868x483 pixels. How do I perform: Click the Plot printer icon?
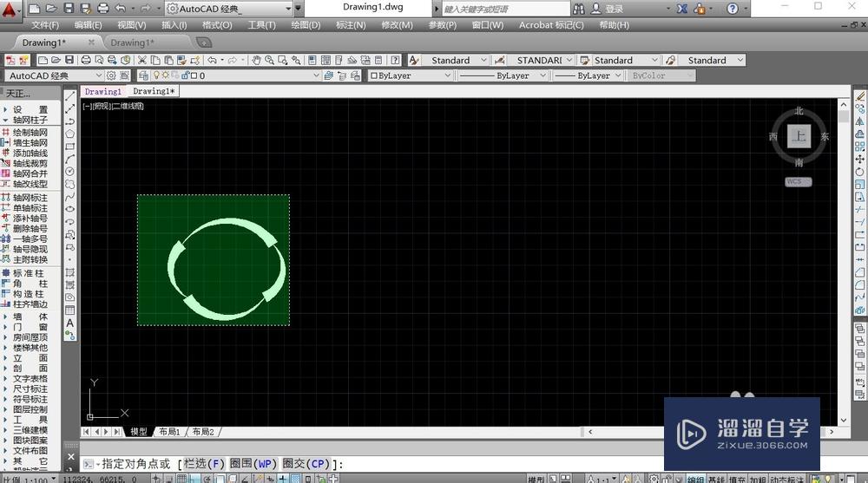tap(86, 60)
